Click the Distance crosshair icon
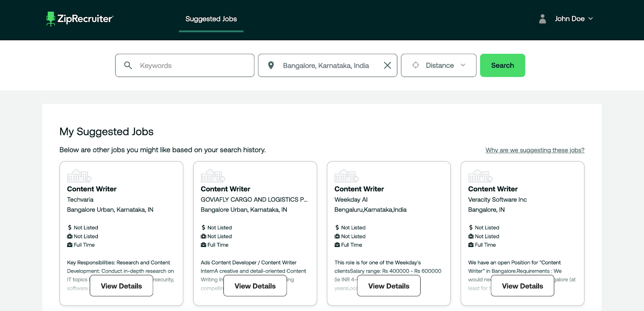Screen dimensions: 644x311 (x=415, y=65)
